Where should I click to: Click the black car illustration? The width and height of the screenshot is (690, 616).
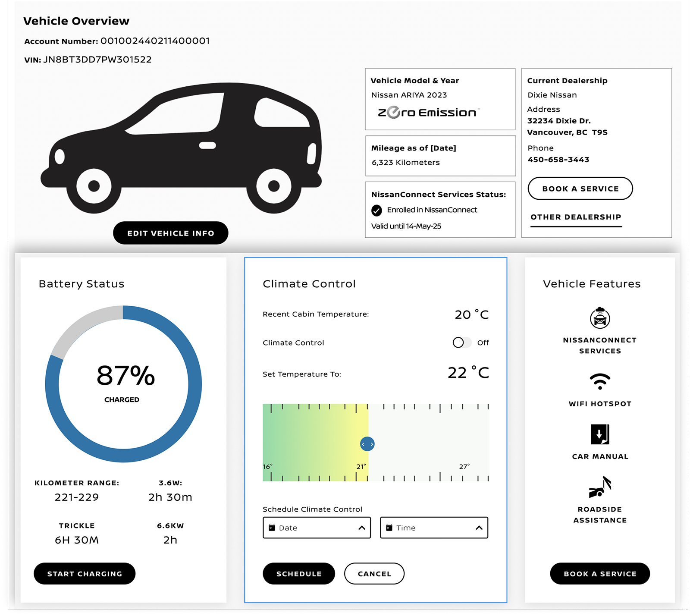(x=181, y=147)
